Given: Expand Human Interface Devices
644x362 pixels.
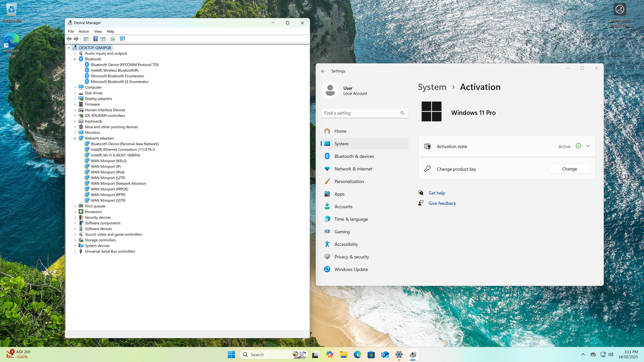Looking at the screenshot, I should point(75,110).
